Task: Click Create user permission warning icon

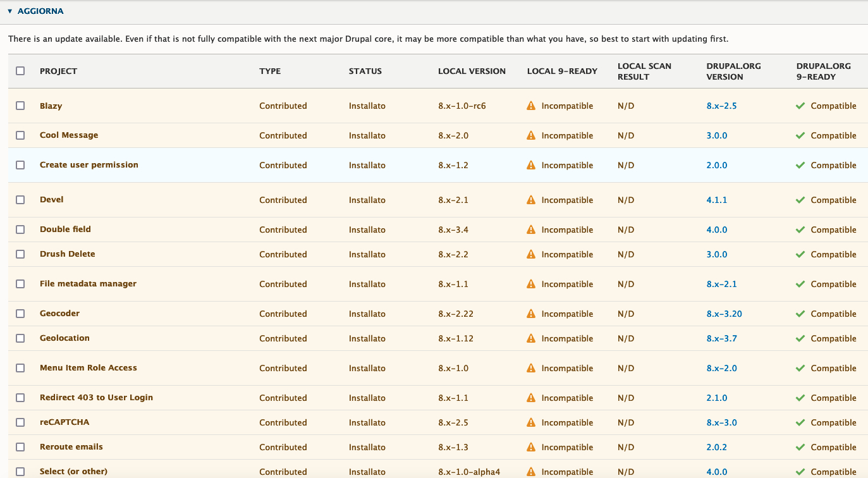Action: (x=531, y=165)
